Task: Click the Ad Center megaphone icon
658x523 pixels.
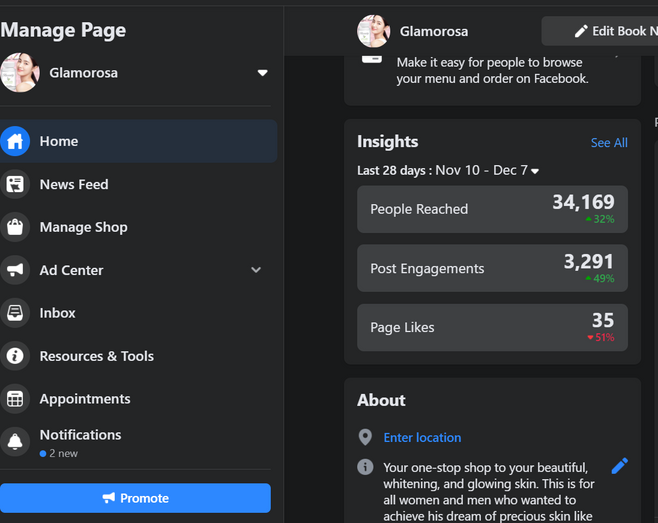Action: 15,270
